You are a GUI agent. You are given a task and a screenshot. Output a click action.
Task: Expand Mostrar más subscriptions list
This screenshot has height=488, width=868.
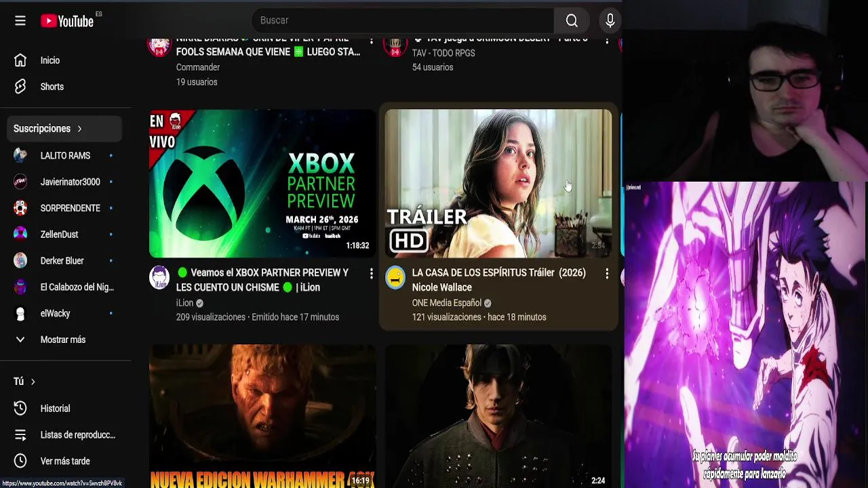(x=64, y=340)
